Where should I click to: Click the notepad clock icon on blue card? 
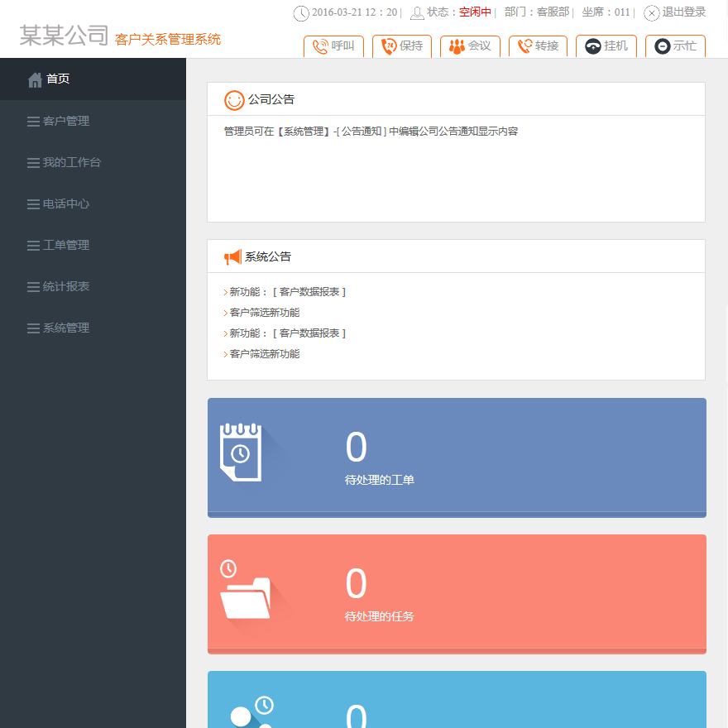click(x=241, y=453)
